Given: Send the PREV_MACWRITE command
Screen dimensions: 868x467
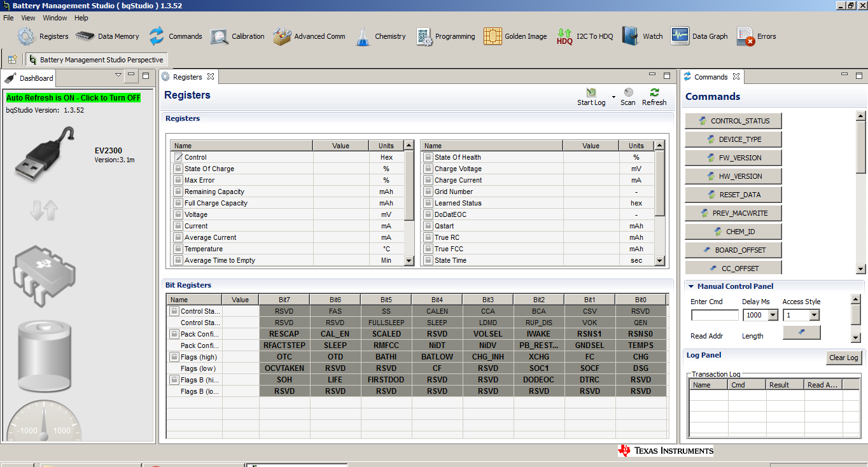Looking at the screenshot, I should tap(733, 213).
